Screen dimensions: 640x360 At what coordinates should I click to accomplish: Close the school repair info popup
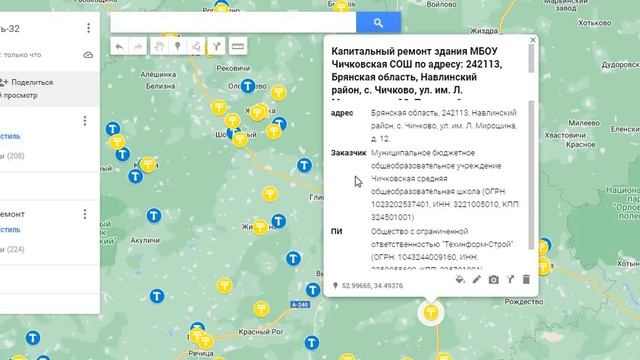click(533, 40)
